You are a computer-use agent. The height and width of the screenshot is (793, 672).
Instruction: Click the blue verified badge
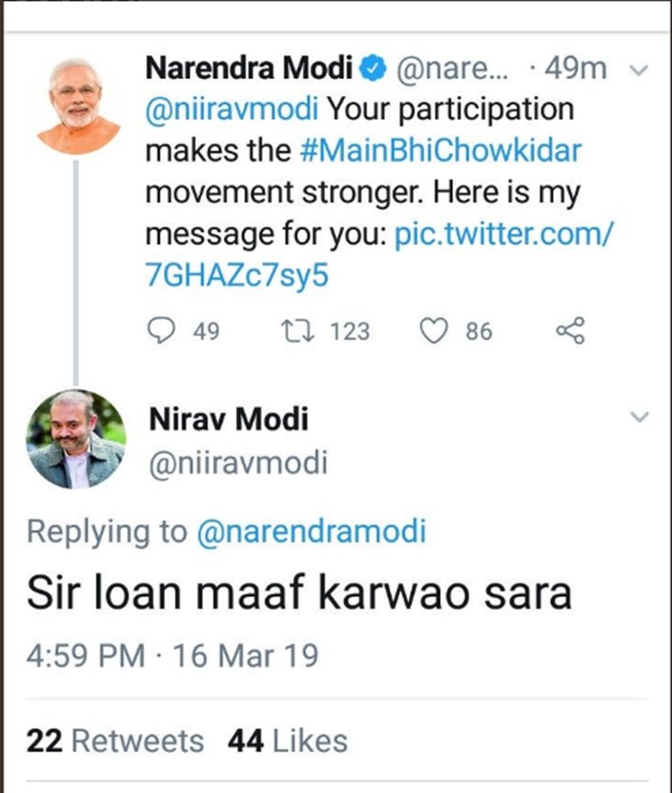[x=374, y=68]
